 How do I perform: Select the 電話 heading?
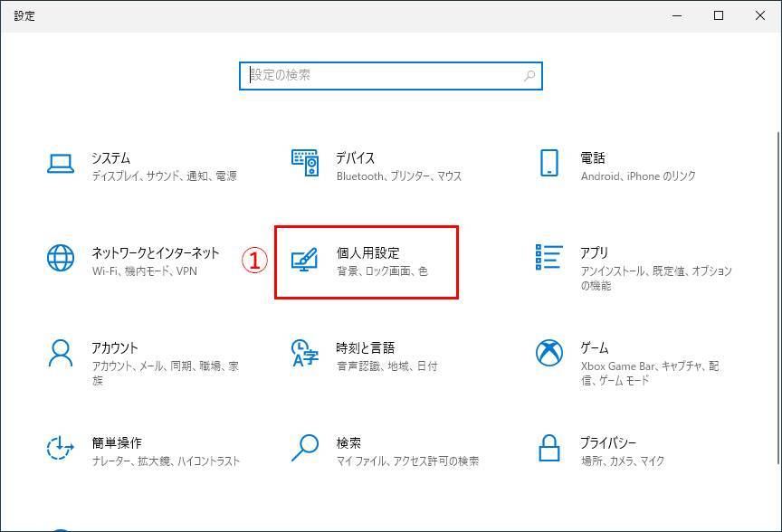click(593, 158)
